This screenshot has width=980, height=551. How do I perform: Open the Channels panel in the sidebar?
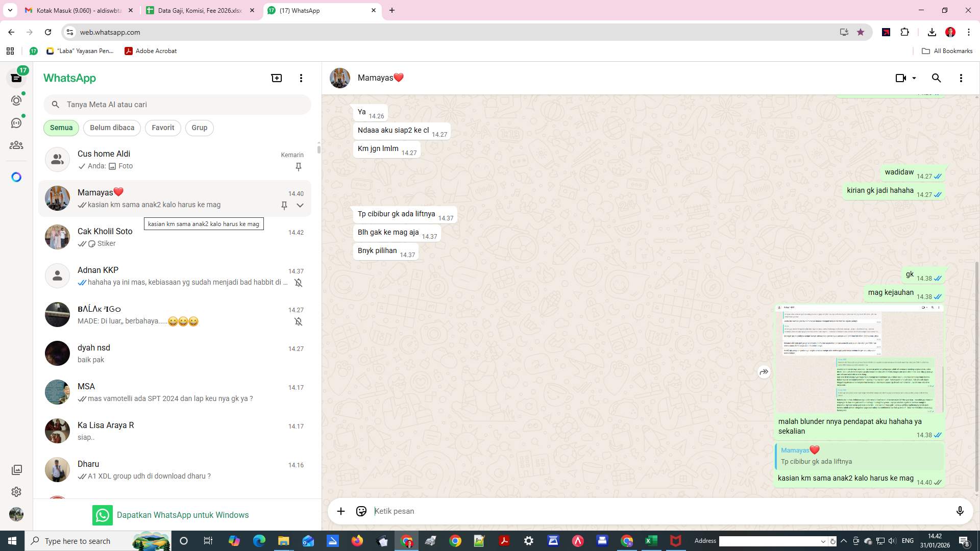coord(16,122)
